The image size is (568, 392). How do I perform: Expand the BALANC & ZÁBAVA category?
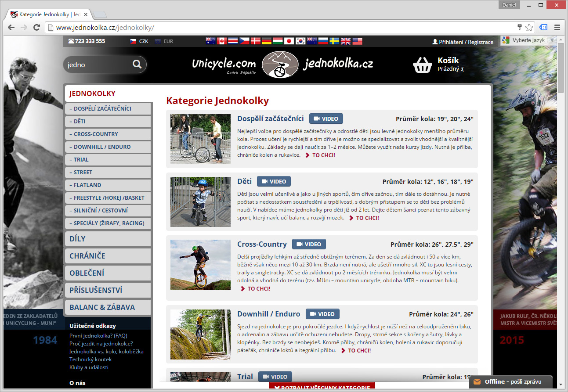point(108,307)
